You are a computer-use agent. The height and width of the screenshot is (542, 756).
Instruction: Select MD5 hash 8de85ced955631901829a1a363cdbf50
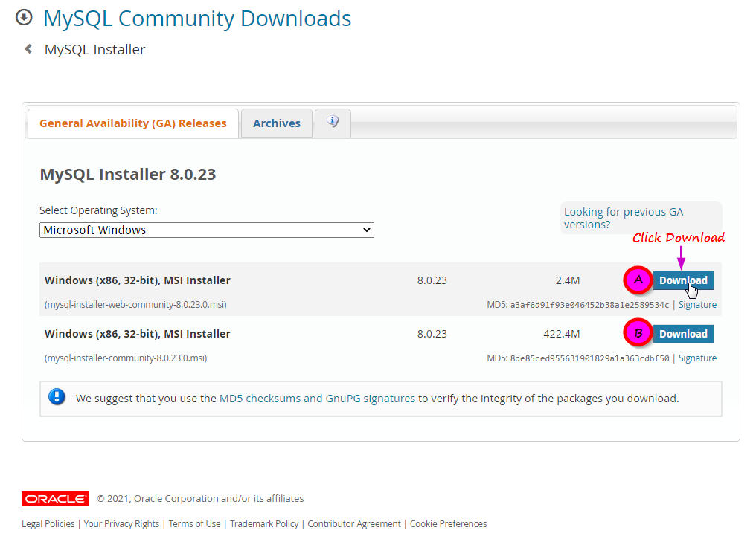589,358
